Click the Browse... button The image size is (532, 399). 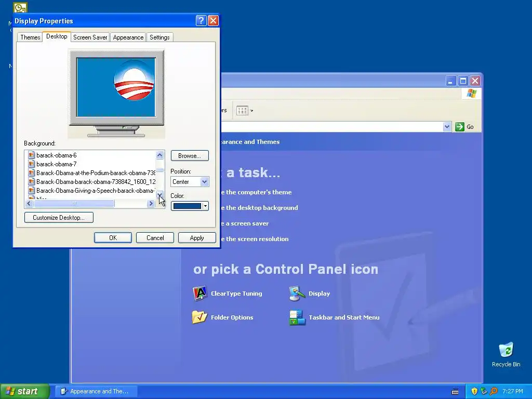189,156
